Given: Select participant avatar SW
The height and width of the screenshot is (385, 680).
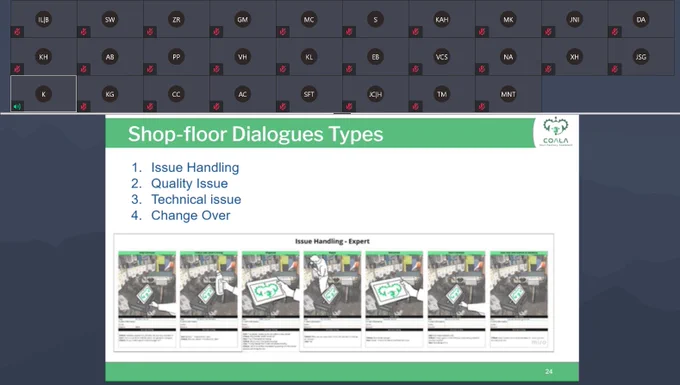Looking at the screenshot, I should [110, 20].
